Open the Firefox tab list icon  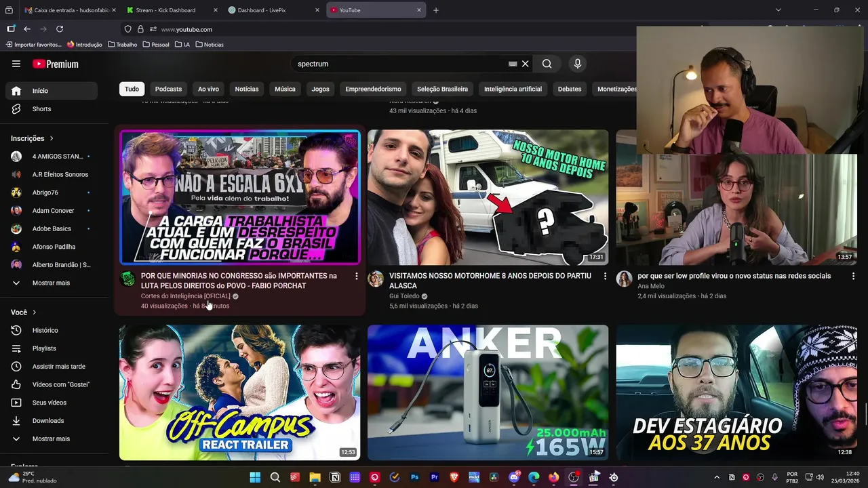coord(9,10)
